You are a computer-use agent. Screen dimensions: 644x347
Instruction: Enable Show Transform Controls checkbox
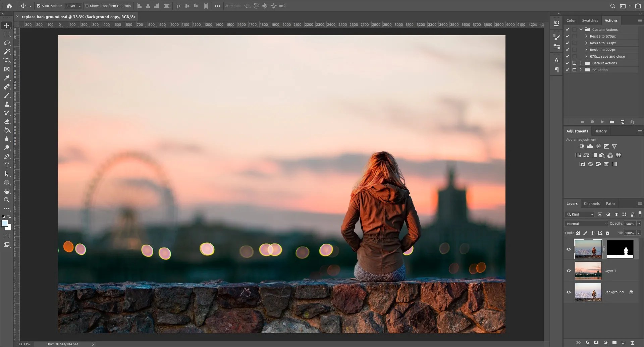pyautogui.click(x=87, y=6)
